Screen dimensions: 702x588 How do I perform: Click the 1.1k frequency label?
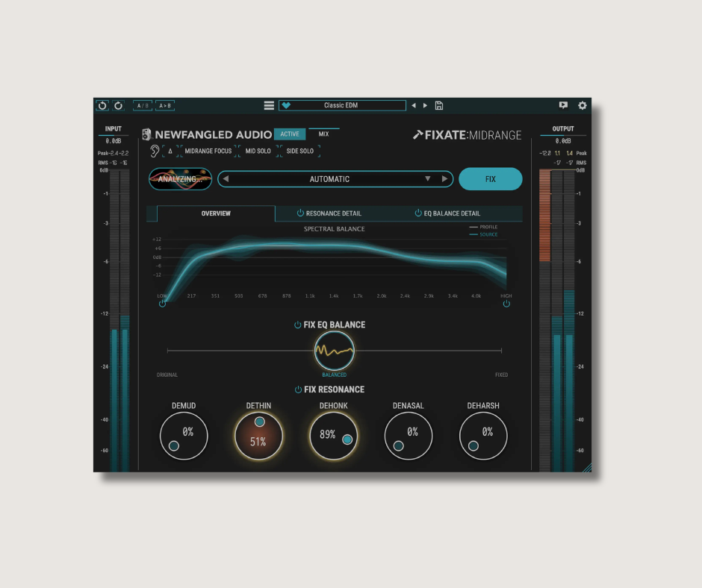point(310,295)
